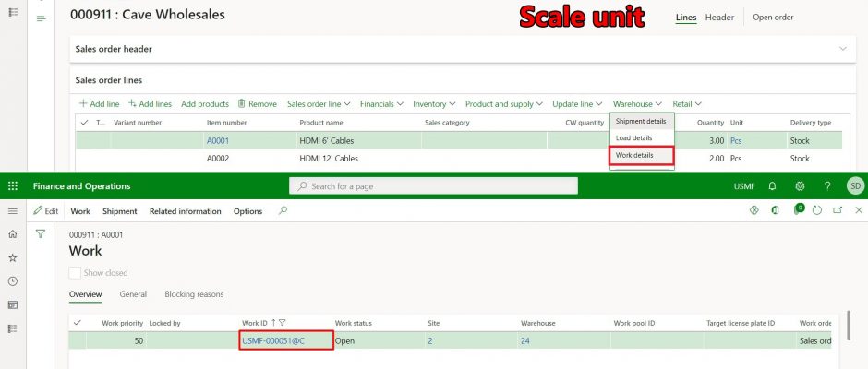Open the Shipment action pane tab
This screenshot has width=868, height=369.
click(x=119, y=210)
